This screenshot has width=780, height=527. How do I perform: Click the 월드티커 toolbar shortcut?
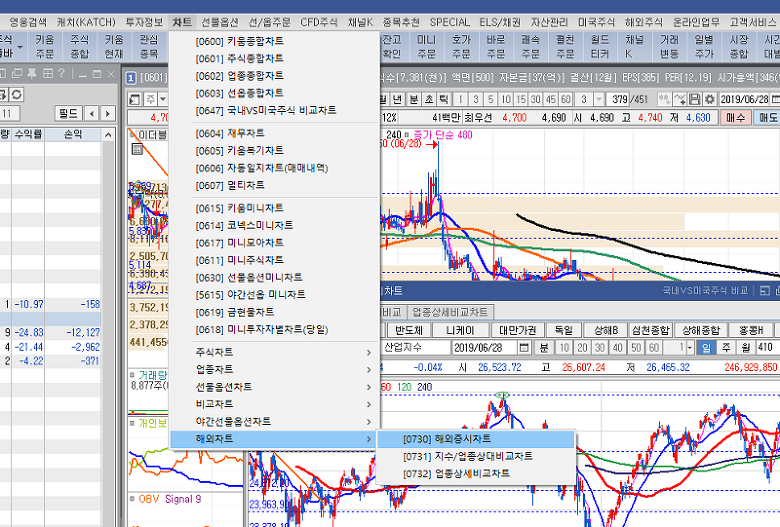[x=599, y=46]
